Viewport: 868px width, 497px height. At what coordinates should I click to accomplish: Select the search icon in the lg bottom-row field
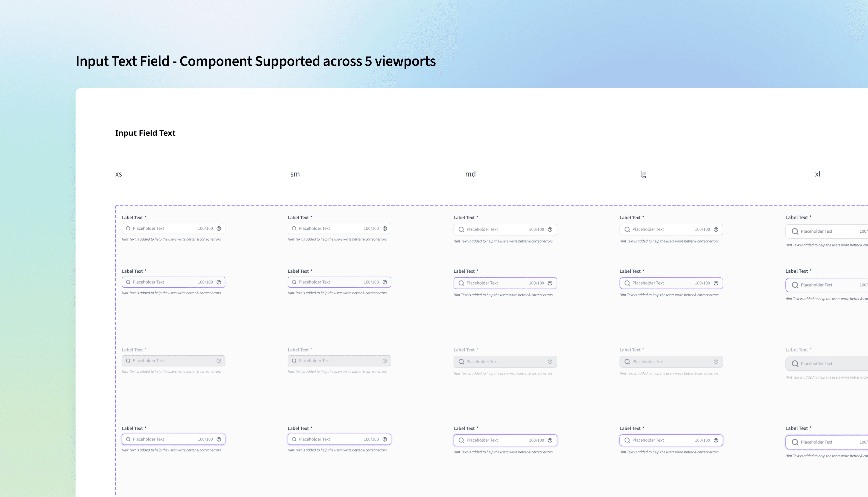point(627,440)
